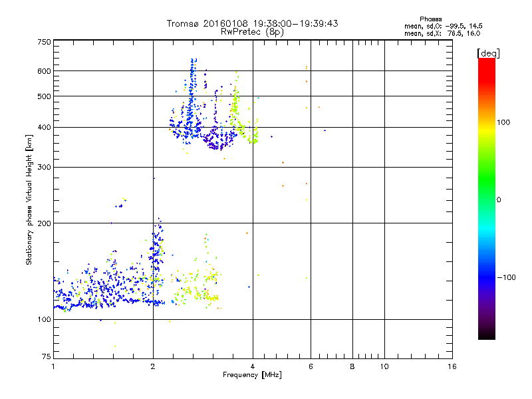The height and width of the screenshot is (399, 532).
Task: Click the phase colorbar gradient
Action: [x=487, y=198]
